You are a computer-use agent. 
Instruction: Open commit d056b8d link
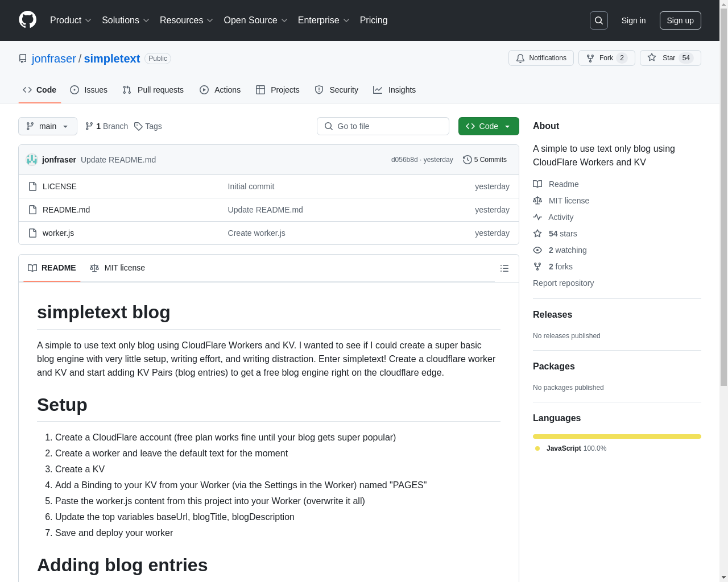point(404,160)
